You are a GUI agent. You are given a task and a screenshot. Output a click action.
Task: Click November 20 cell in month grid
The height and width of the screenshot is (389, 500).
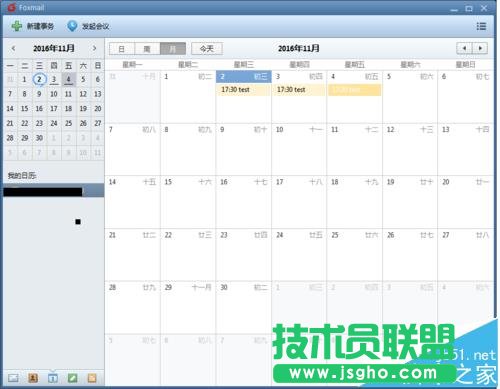coord(466,202)
